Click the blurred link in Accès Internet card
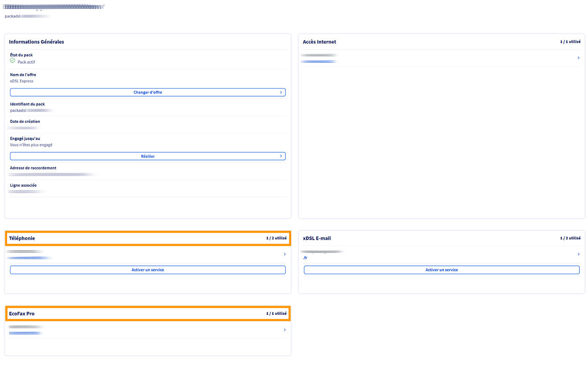The width and height of the screenshot is (588, 371). tap(319, 61)
